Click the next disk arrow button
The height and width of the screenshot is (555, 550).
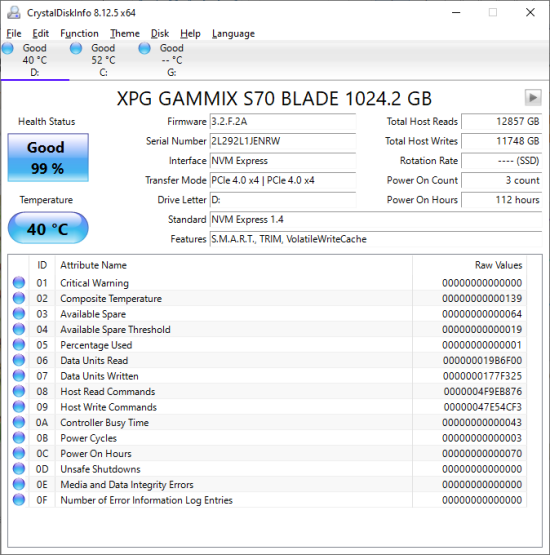[x=533, y=97]
